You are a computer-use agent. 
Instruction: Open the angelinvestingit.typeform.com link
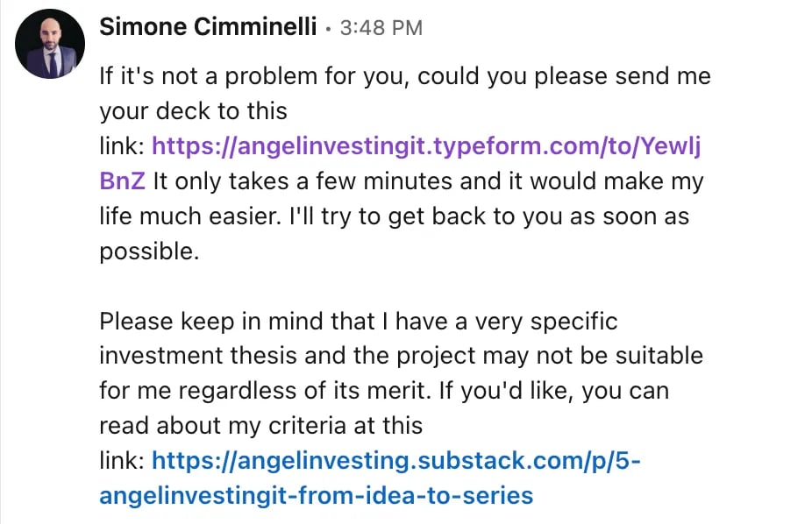pos(426,147)
